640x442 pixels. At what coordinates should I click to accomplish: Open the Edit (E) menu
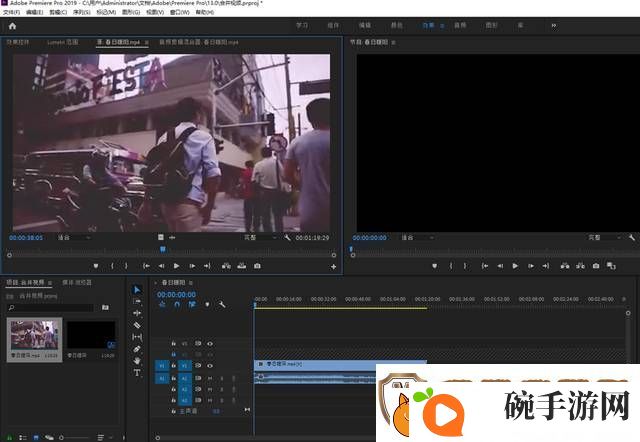(x=34, y=12)
